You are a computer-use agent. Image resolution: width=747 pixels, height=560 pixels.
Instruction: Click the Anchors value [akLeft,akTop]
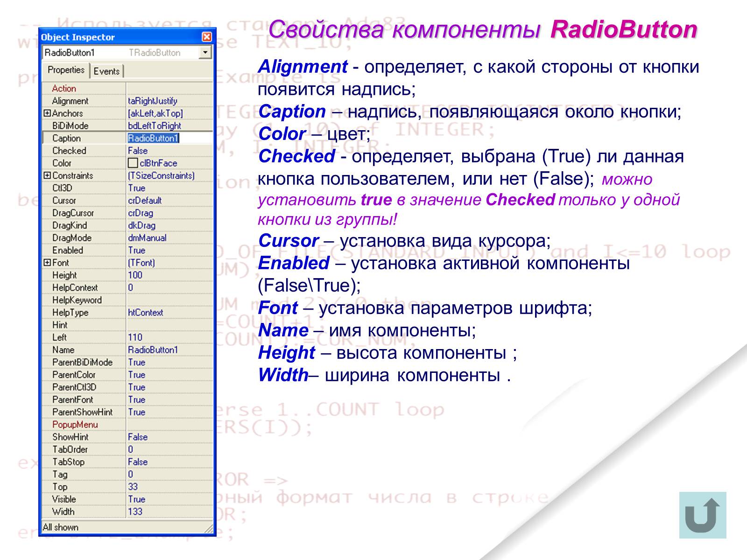tap(155, 113)
